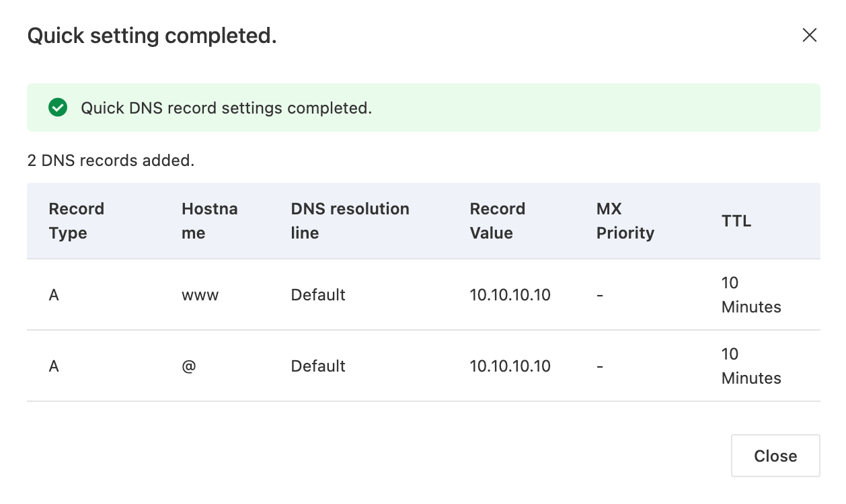The width and height of the screenshot is (846, 504).
Task: Click Default in the @ record row
Action: pyautogui.click(x=318, y=366)
